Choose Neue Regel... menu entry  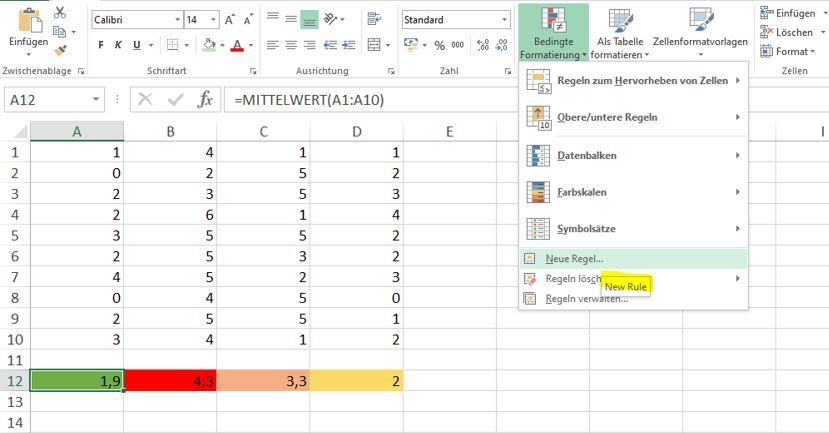pyautogui.click(x=633, y=259)
